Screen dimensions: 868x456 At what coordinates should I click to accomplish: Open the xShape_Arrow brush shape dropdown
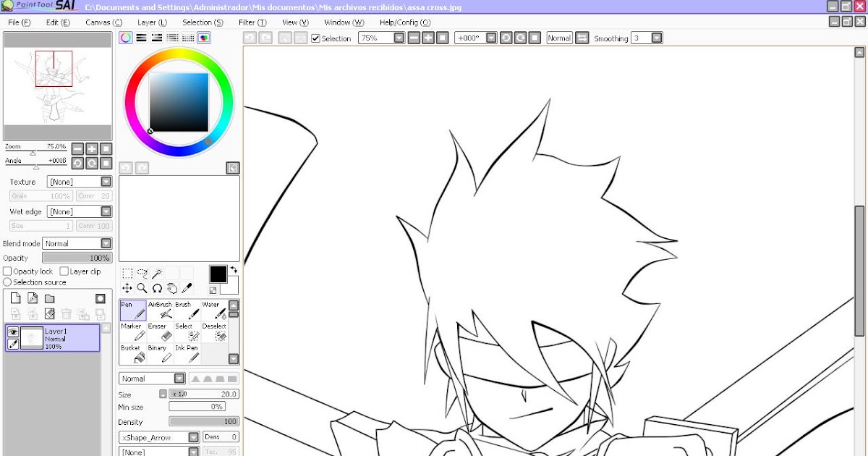coord(194,437)
